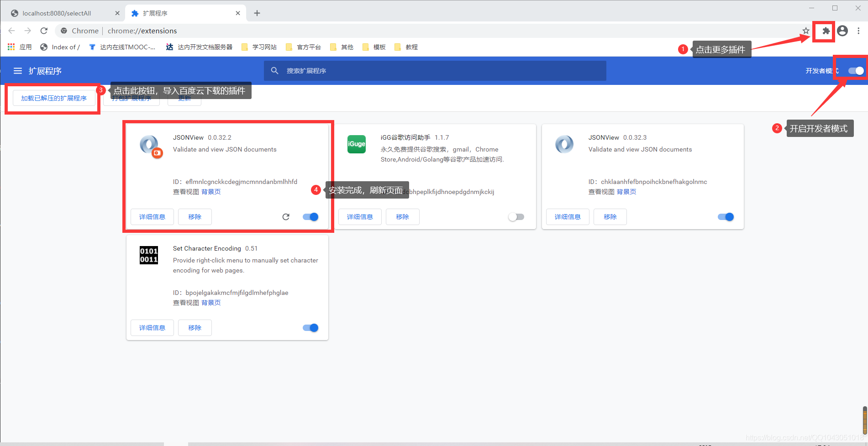Click 移除 for JSONView 0.0.32.3
868x446 pixels.
(x=610, y=217)
